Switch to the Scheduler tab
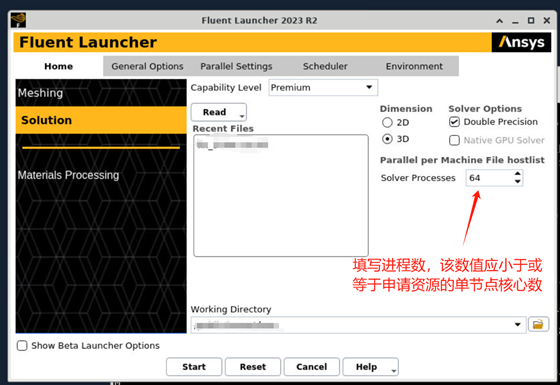Image resolution: width=560 pixels, height=385 pixels. tap(325, 66)
